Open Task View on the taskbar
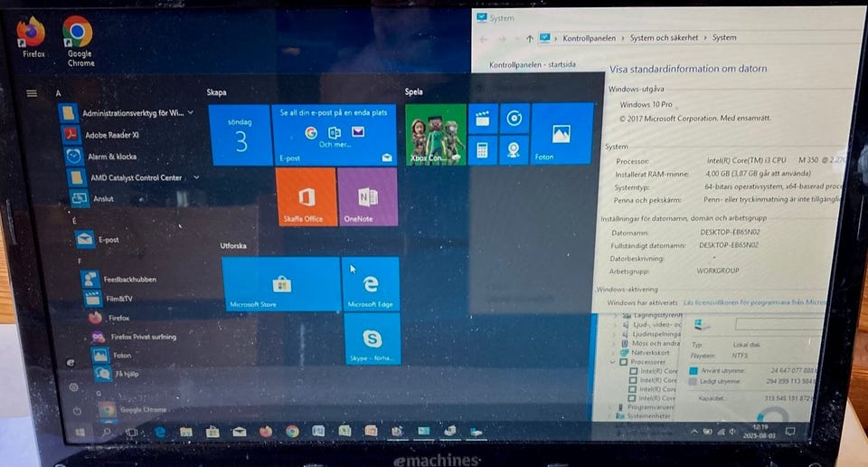This screenshot has width=868, height=467. (132, 432)
